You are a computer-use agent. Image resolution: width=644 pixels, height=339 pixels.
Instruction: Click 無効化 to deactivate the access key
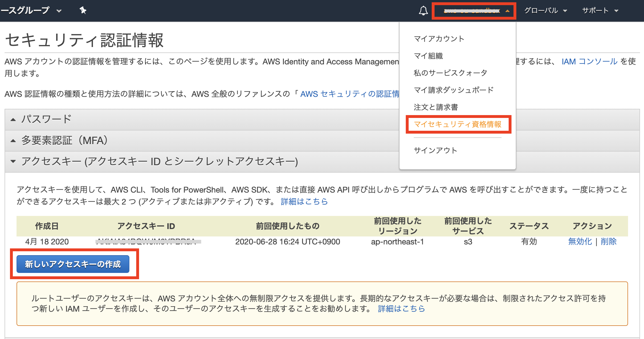click(580, 242)
